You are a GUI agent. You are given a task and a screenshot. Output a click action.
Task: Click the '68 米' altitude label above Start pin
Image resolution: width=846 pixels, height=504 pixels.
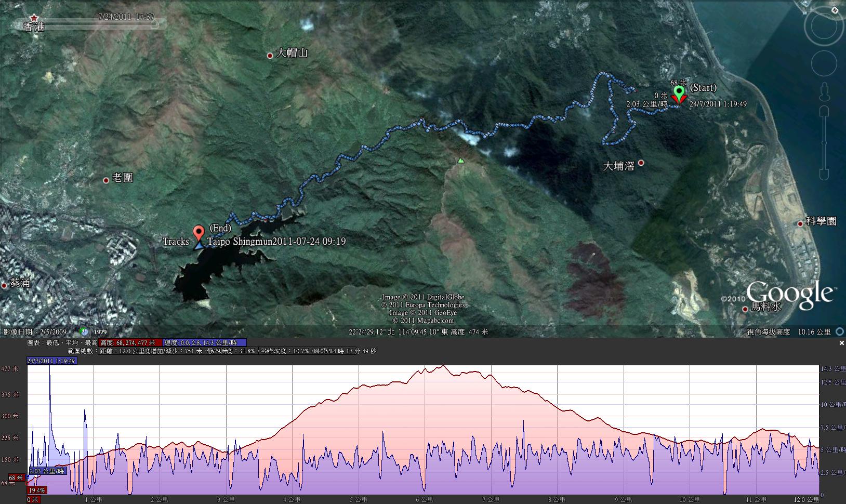[x=679, y=83]
